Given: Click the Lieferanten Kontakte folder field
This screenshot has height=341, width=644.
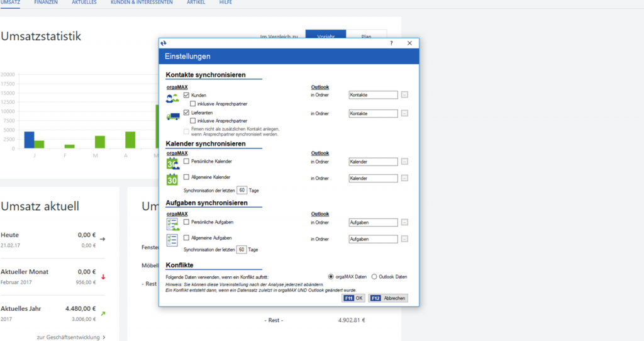Looking at the screenshot, I should (x=373, y=113).
